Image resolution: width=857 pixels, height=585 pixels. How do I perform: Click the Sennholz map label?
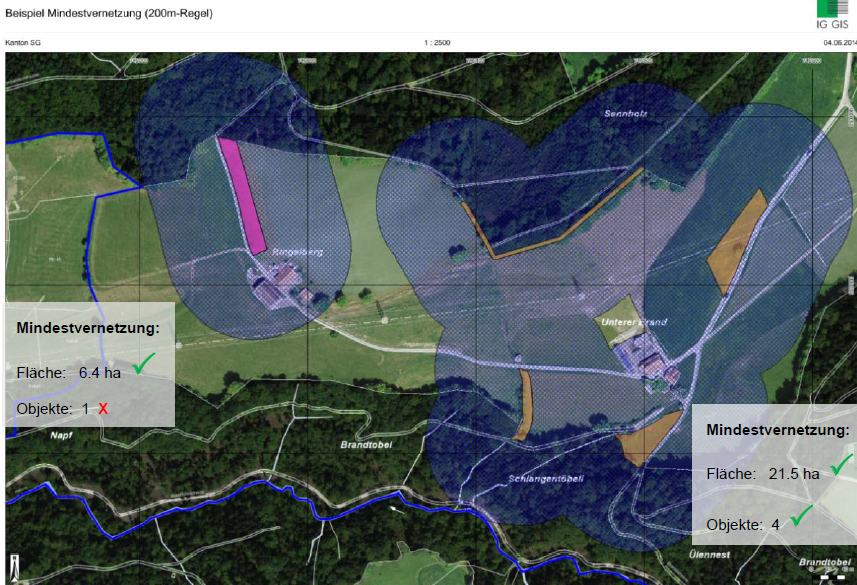pyautogui.click(x=626, y=114)
